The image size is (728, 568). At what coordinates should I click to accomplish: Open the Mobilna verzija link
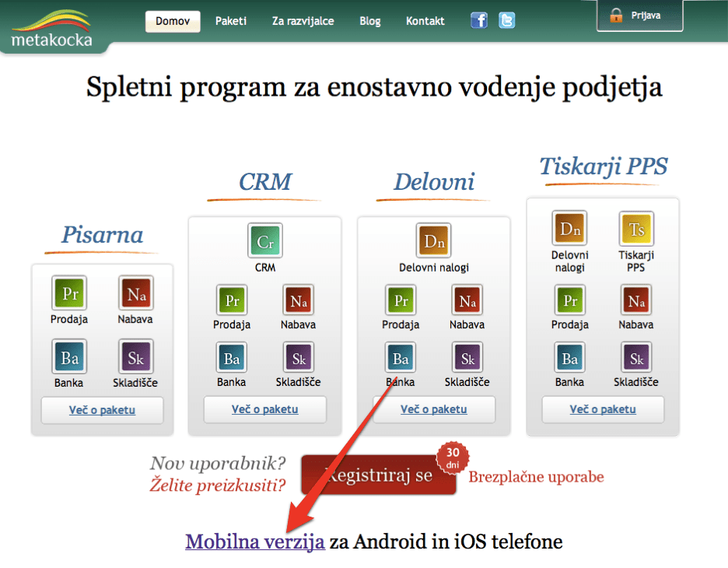pyautogui.click(x=255, y=542)
